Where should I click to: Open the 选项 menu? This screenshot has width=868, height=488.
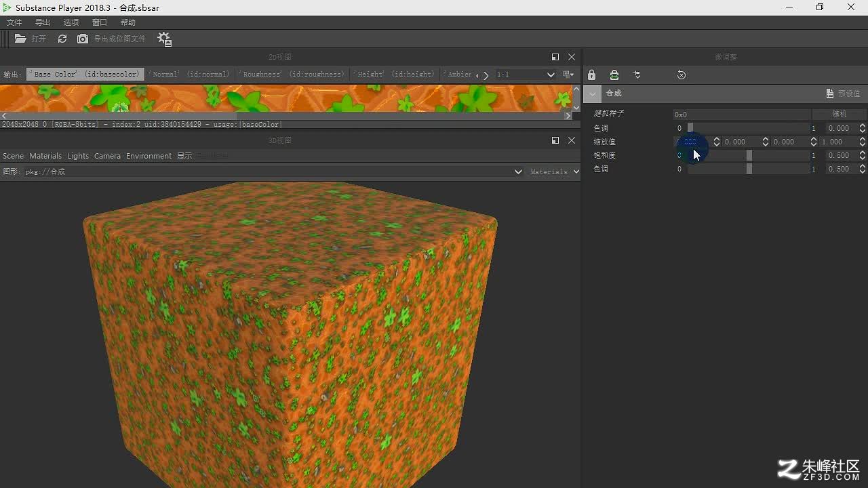click(x=71, y=22)
